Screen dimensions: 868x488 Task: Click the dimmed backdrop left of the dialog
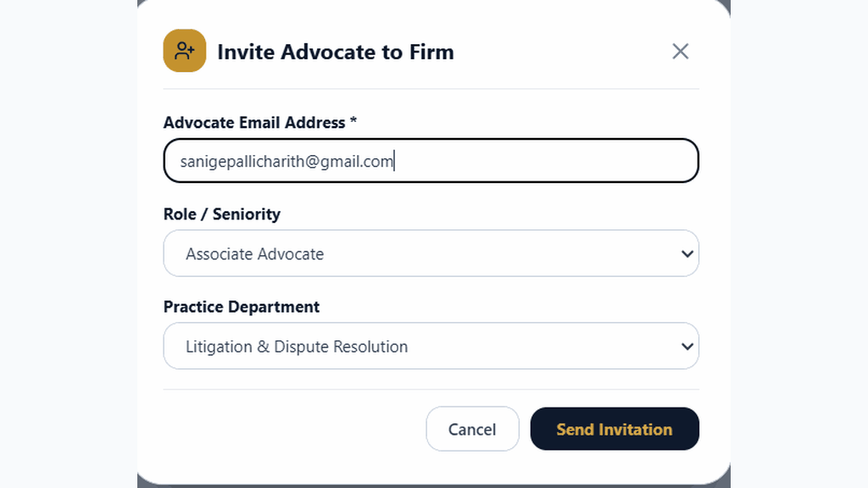69,244
